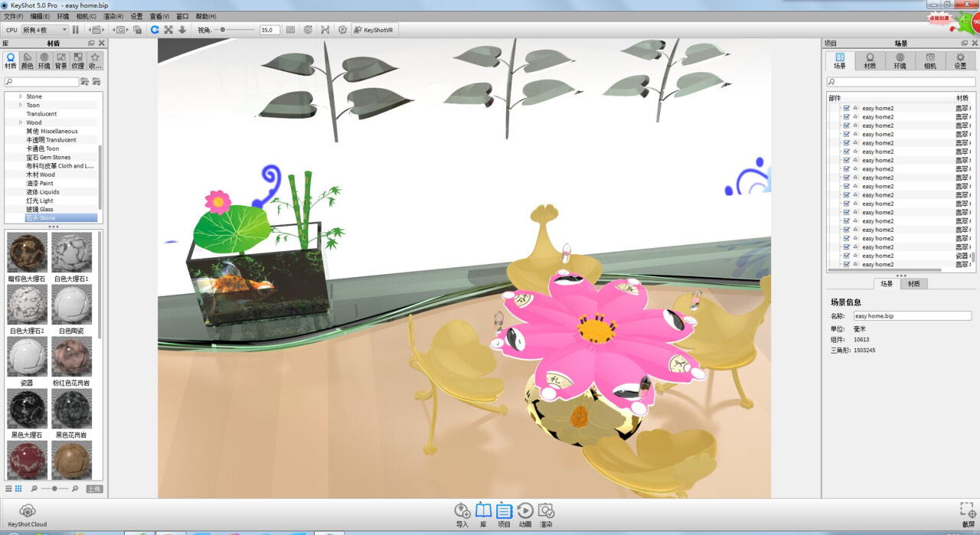Click the 导入 (Import) icon at bottom
This screenshot has height=535, width=980.
point(462,511)
